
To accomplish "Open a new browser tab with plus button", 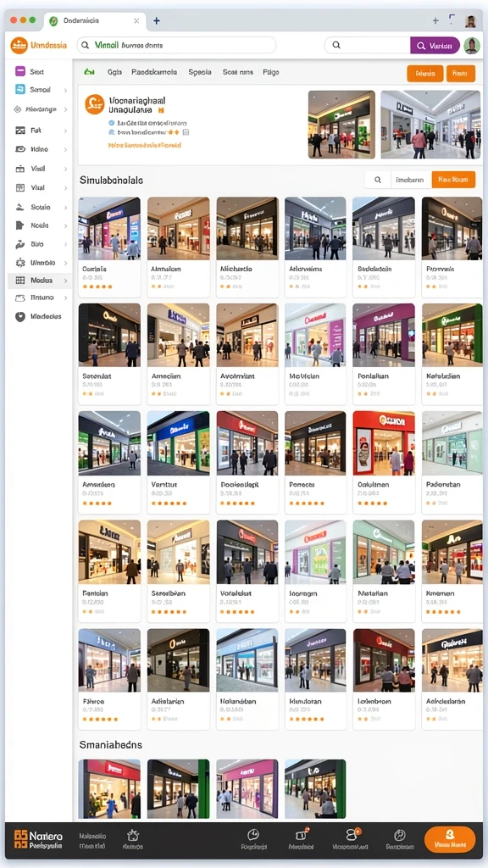I will [x=157, y=20].
